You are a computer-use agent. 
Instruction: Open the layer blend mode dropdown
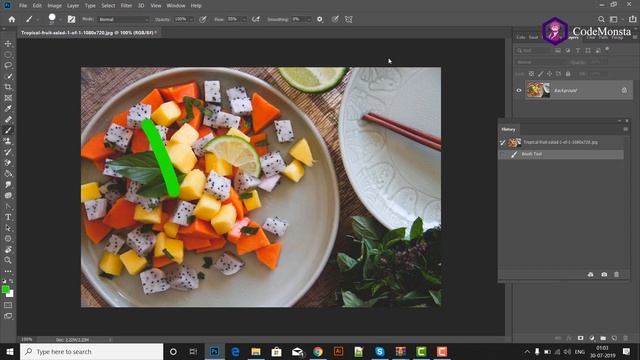540,62
